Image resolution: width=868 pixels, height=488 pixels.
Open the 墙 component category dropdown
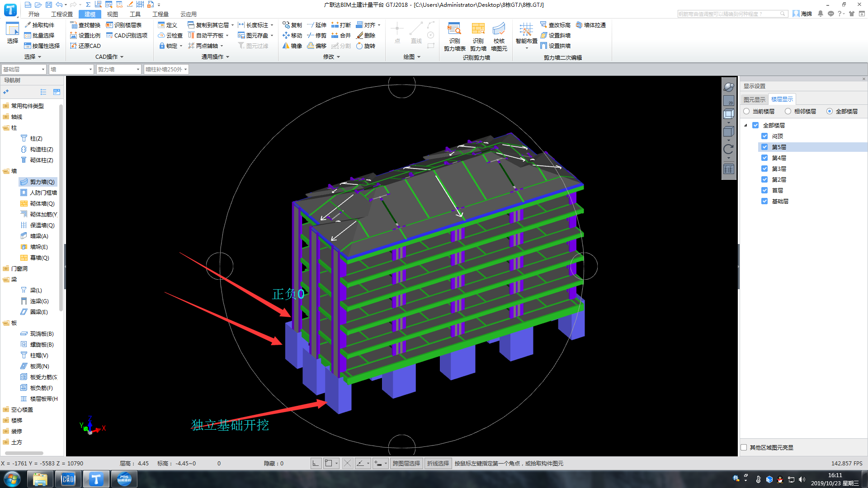71,69
